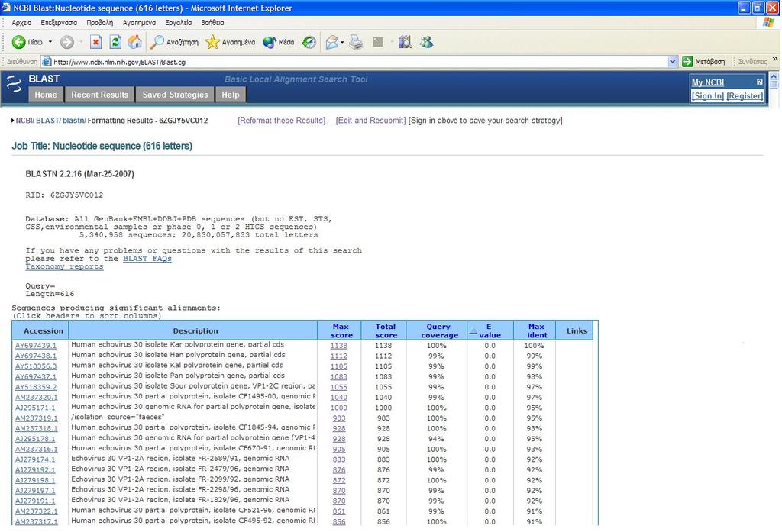Image resolution: width=782 pixels, height=532 pixels.
Task: Click the Refresh page icon
Action: point(115,43)
